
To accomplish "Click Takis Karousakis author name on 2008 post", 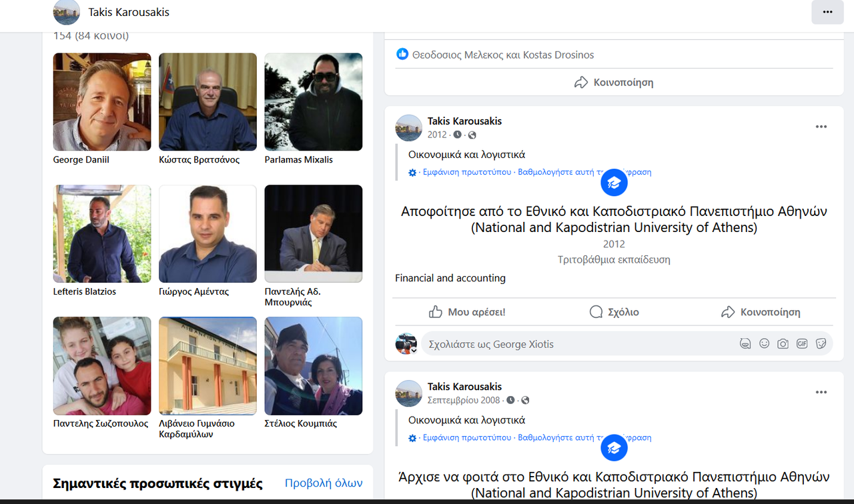I will coord(464,387).
